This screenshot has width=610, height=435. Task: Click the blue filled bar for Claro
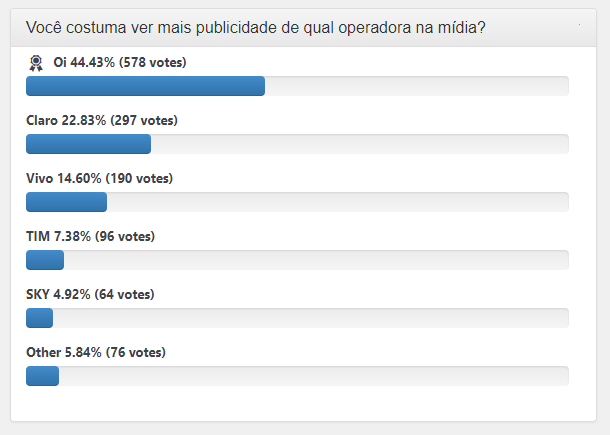click(88, 144)
